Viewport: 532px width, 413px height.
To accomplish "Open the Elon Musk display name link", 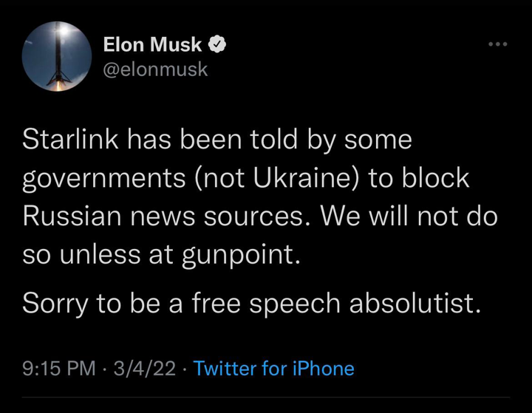I will [x=152, y=44].
